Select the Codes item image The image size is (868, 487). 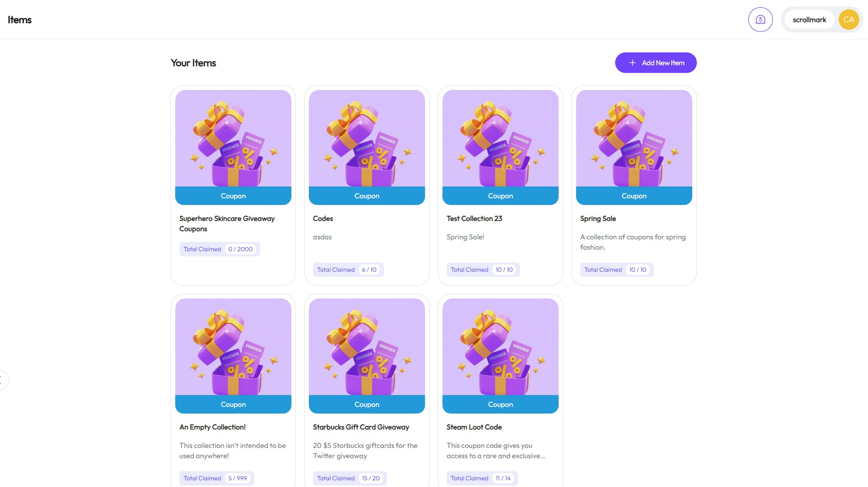tap(367, 138)
